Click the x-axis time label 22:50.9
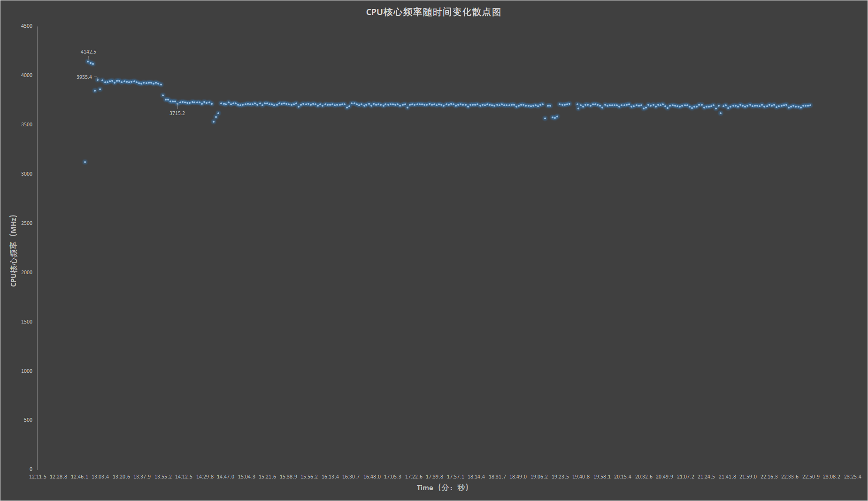This screenshot has width=868, height=501. [x=811, y=477]
